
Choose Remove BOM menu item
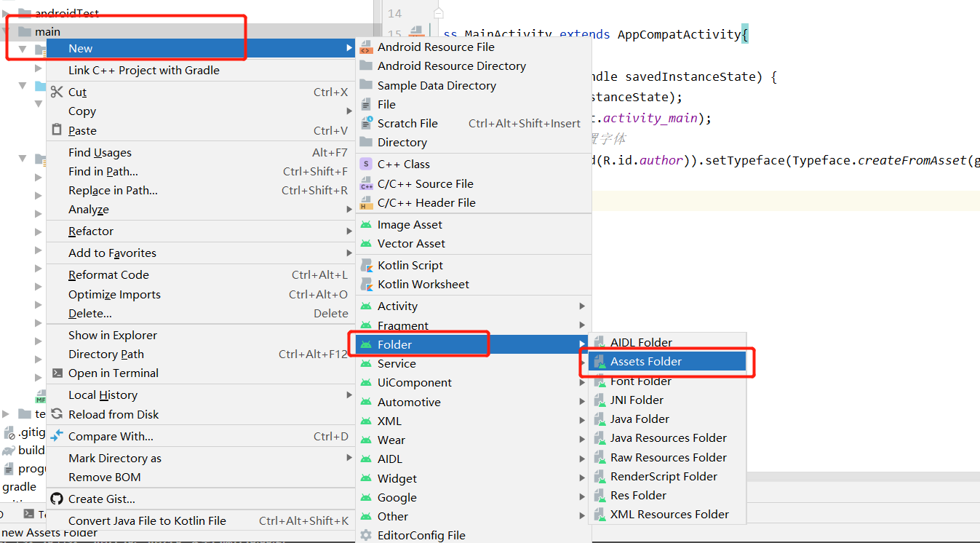(201, 477)
